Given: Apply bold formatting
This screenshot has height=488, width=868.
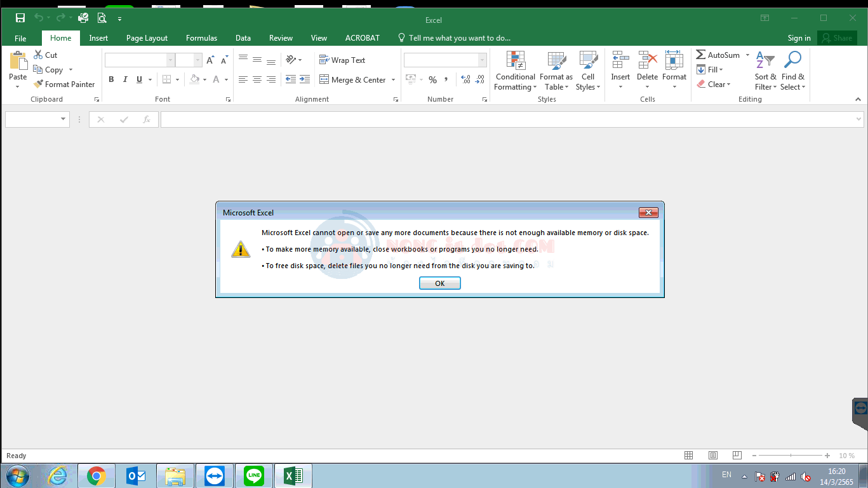Looking at the screenshot, I should (111, 79).
